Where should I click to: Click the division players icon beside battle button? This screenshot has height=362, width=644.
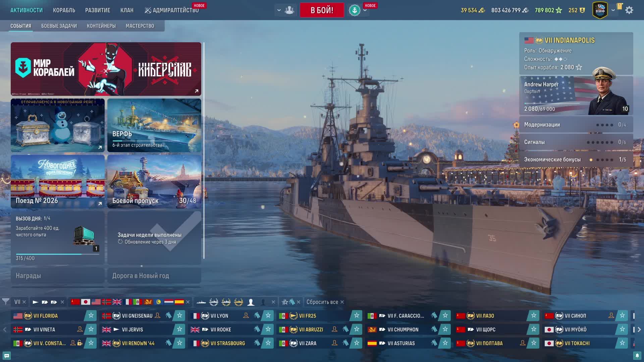289,10
